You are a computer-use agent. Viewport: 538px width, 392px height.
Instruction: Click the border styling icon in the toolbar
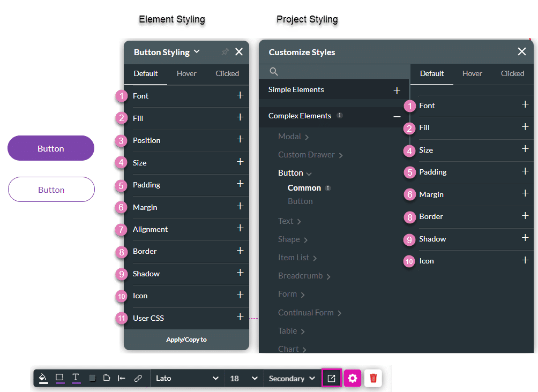[x=59, y=378]
